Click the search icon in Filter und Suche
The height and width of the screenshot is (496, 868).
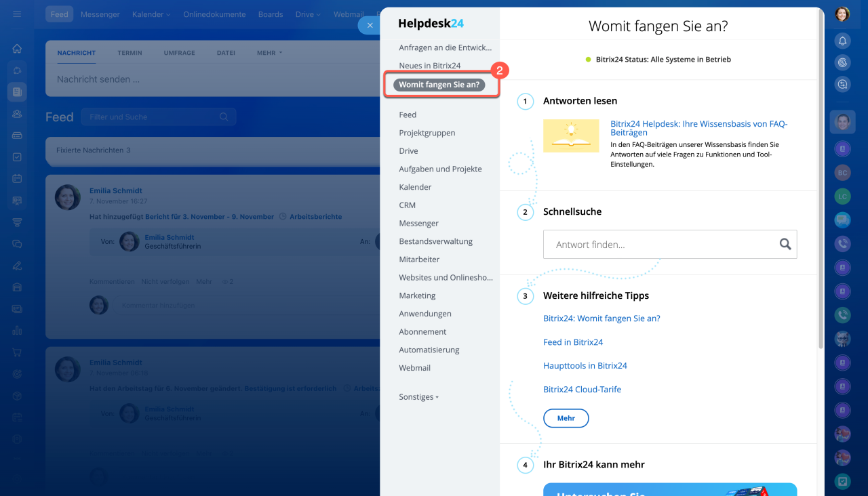(224, 117)
